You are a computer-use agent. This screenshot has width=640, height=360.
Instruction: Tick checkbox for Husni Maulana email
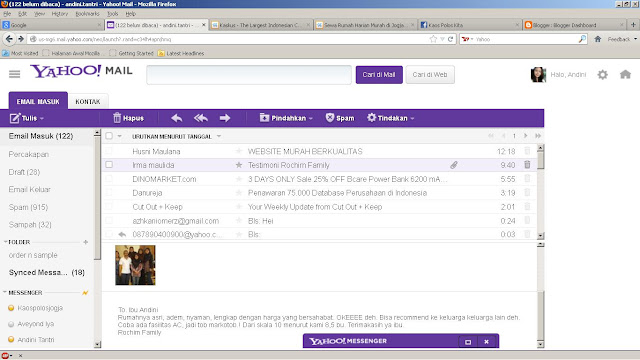109,151
